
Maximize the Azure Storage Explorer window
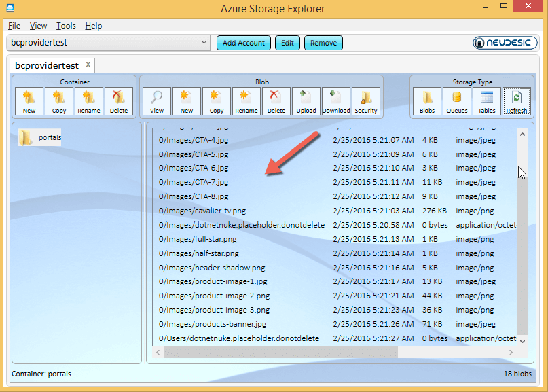tap(504, 6)
